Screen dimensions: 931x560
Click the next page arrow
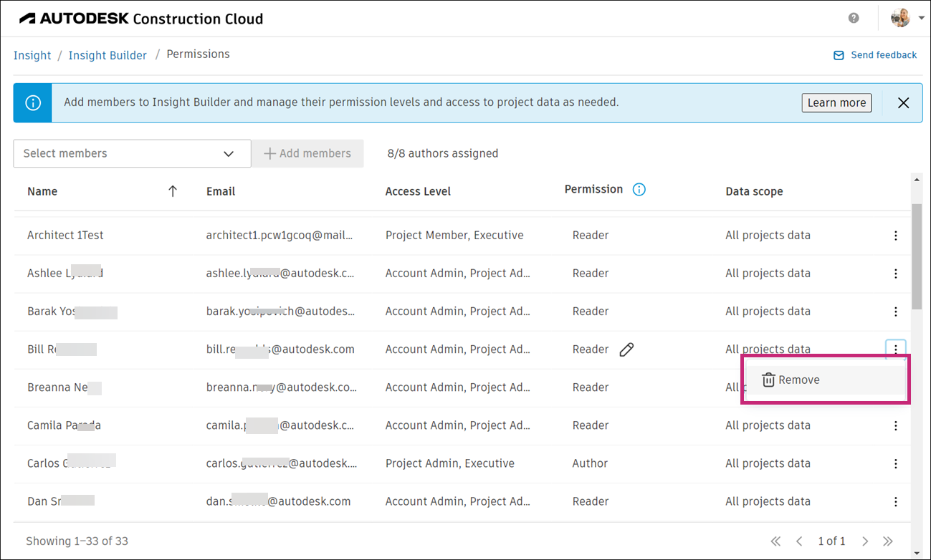(865, 541)
